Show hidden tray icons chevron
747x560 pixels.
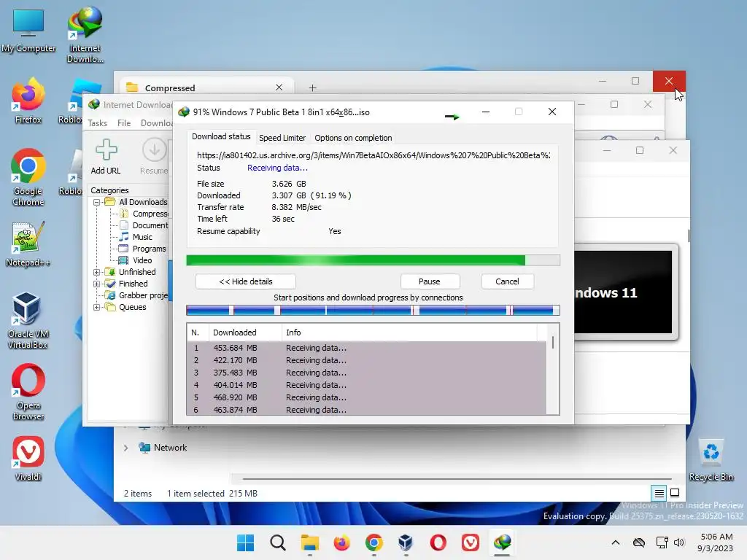click(x=616, y=542)
